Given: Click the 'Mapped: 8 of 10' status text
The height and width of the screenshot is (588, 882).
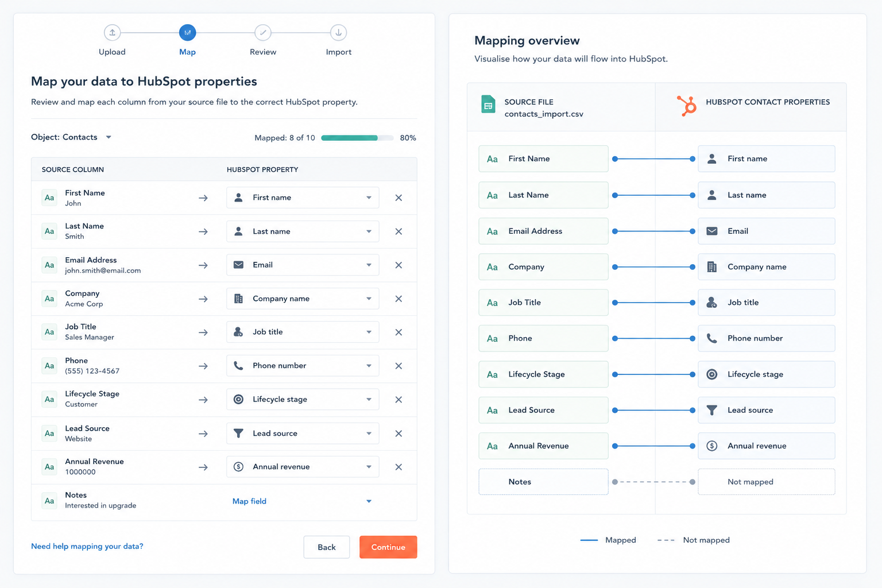Looking at the screenshot, I should pyautogui.click(x=285, y=138).
